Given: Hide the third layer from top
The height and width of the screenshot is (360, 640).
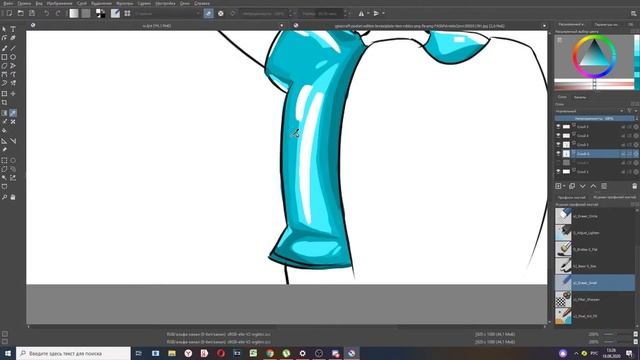Looking at the screenshot, I should click(x=558, y=144).
